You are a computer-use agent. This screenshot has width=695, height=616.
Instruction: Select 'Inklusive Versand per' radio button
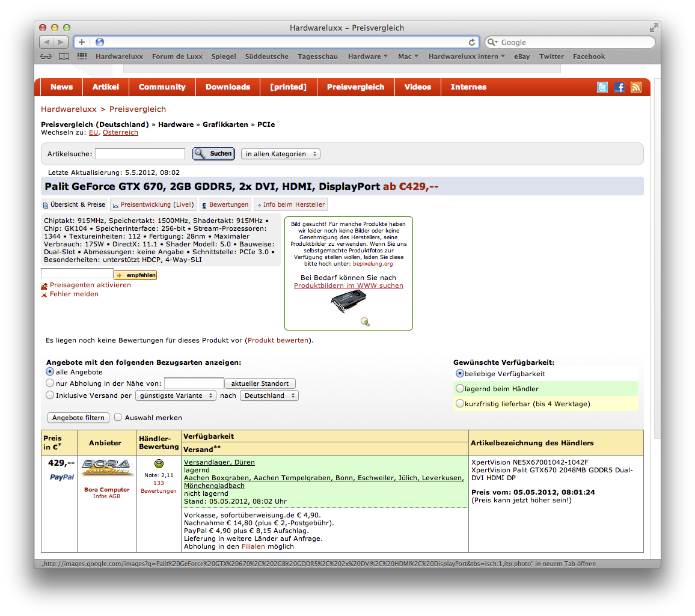50,395
